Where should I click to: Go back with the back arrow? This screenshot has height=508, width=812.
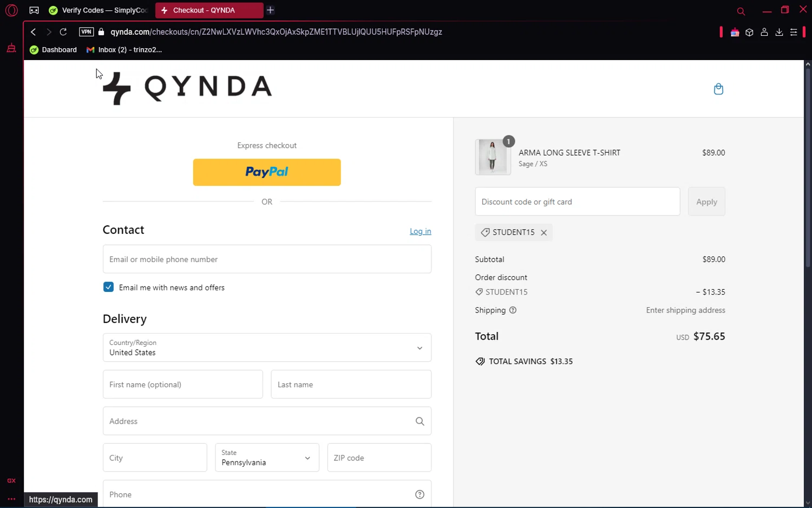tap(34, 32)
